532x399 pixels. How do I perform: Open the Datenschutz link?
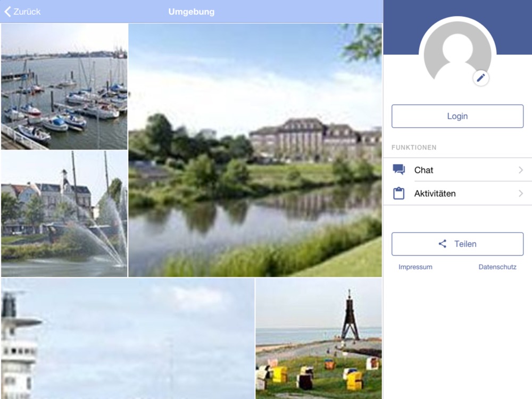tap(497, 267)
